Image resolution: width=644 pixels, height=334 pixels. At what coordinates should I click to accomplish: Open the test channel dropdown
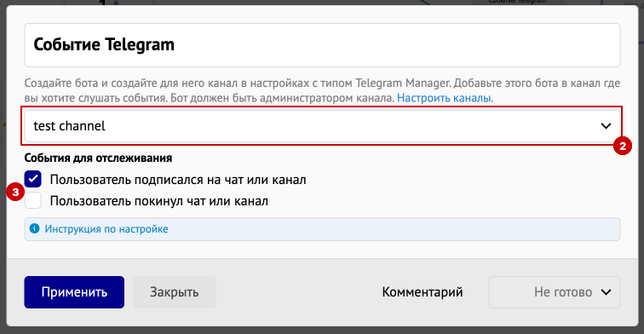tap(322, 126)
